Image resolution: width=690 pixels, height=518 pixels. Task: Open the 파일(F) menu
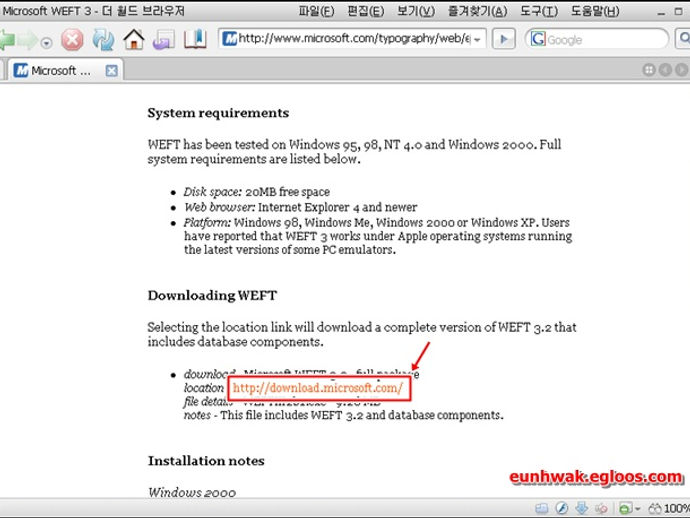click(316, 11)
